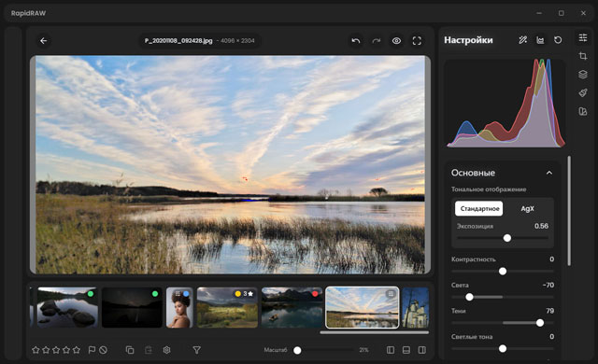Open the adjustments sliders panel
This screenshot has height=364, width=598.
[x=583, y=37]
